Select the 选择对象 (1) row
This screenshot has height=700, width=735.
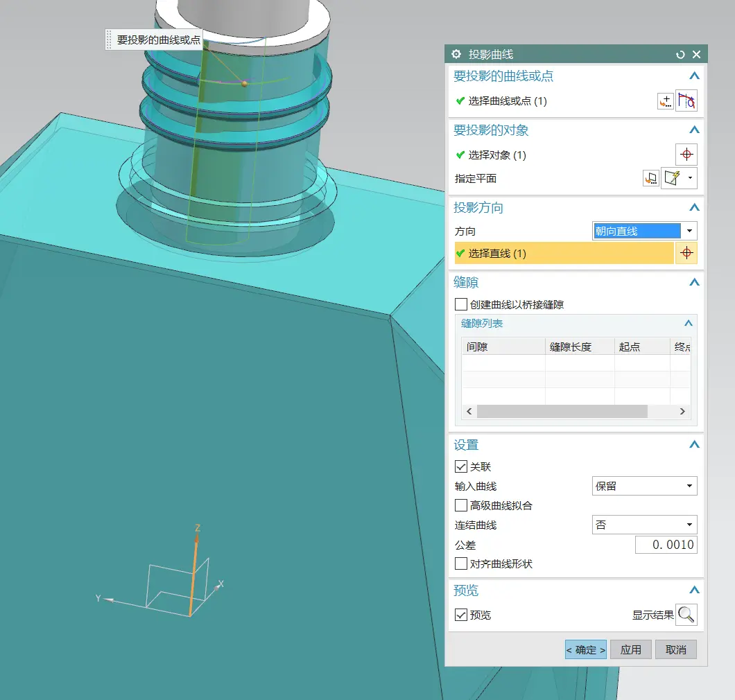tap(564, 155)
